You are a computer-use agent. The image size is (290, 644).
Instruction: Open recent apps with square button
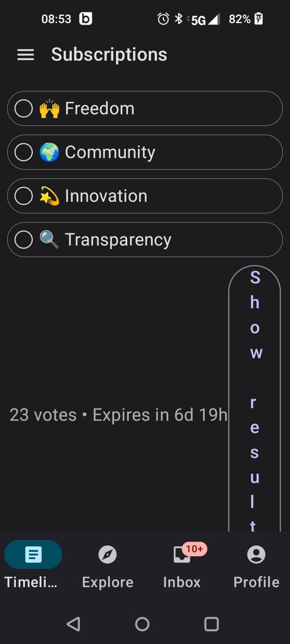click(212, 624)
